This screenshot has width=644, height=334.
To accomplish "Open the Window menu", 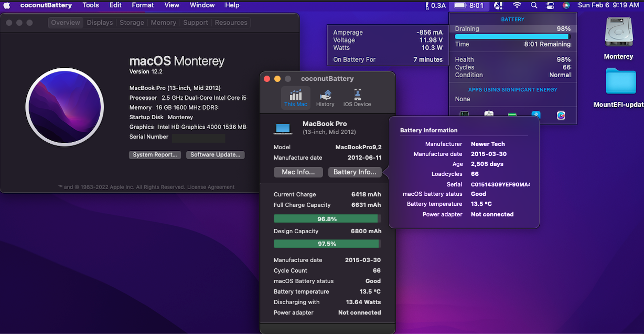I will (x=202, y=5).
